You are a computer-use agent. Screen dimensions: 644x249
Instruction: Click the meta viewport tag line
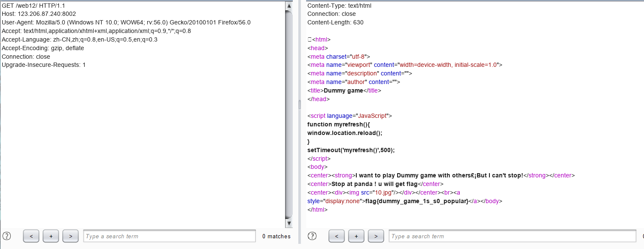pos(405,65)
